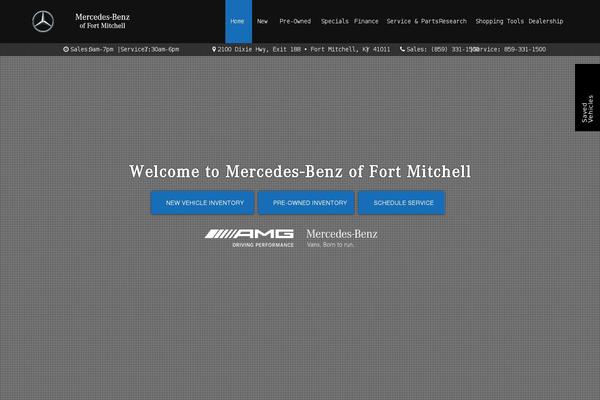Click the Sales 9am-7pm hours text
This screenshot has width=600, height=400.
click(92, 49)
